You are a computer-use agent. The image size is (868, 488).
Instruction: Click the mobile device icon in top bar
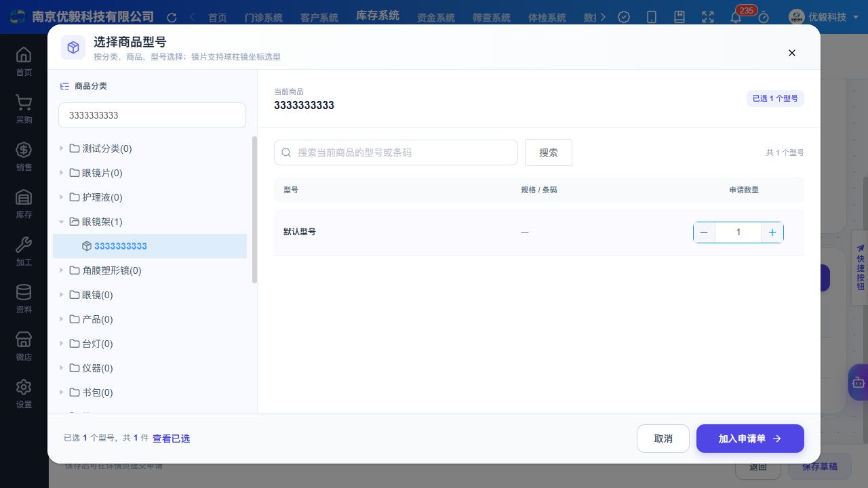coord(652,17)
